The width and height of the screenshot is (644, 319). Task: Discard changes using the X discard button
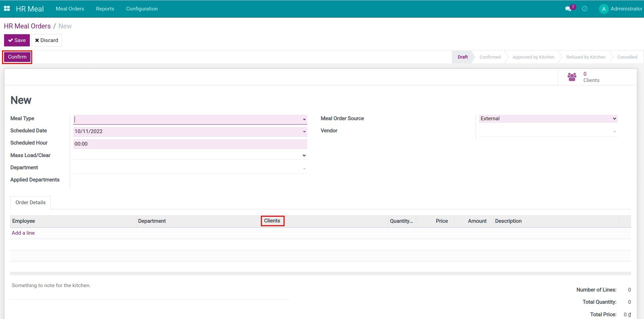click(46, 40)
